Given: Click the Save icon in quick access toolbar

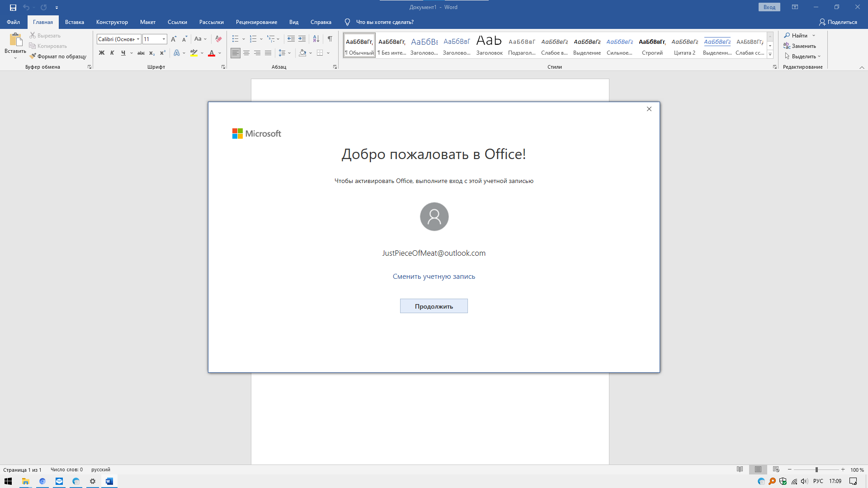Looking at the screenshot, I should click(13, 7).
